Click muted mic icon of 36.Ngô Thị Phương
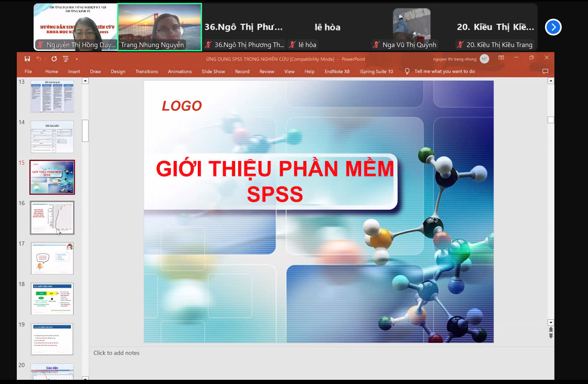Image resolution: width=588 pixels, height=384 pixels. click(x=208, y=45)
